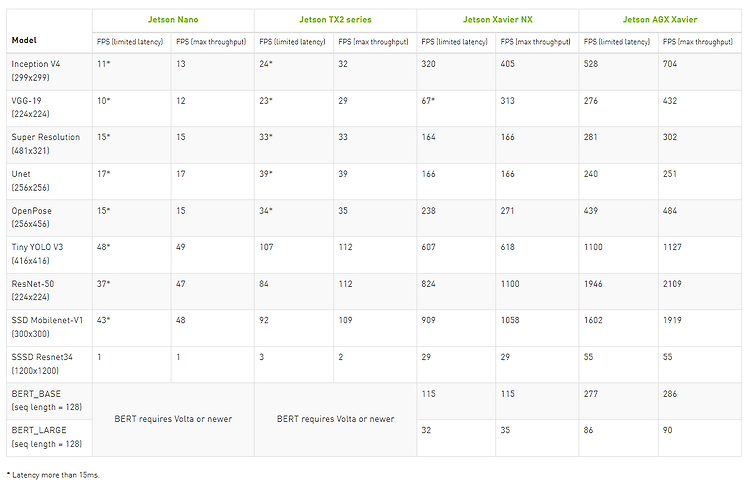The width and height of the screenshot is (750, 490).
Task: Click the SSD Mobilenet-V1 model cell
Action: point(47,327)
